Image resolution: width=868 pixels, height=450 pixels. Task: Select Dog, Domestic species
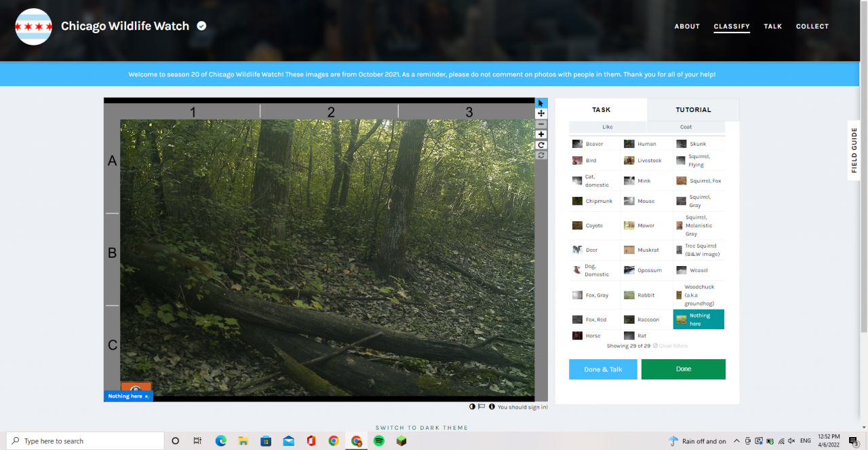(x=595, y=270)
